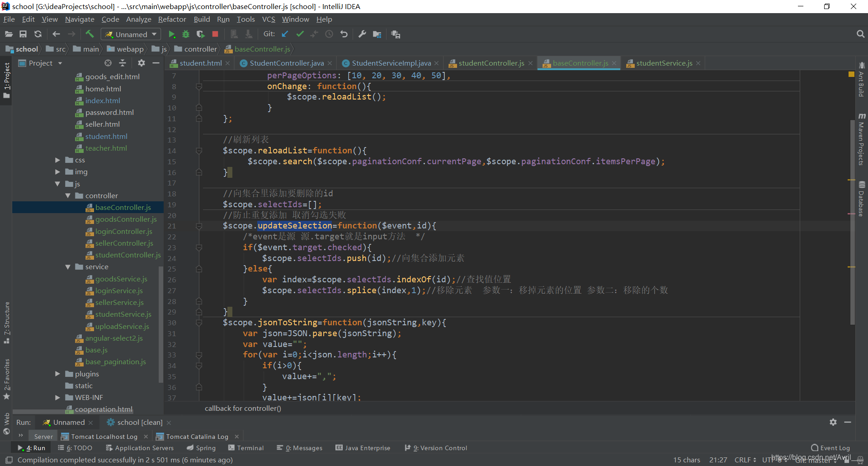This screenshot has height=466, width=868.
Task: Click the Search Everywhere magnifier icon
Action: pyautogui.click(x=860, y=34)
